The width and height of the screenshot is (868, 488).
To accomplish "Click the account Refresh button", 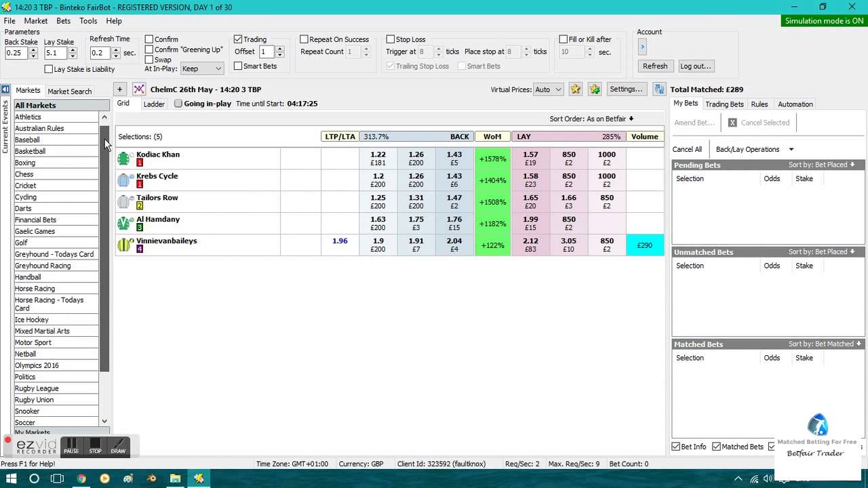I will click(655, 66).
